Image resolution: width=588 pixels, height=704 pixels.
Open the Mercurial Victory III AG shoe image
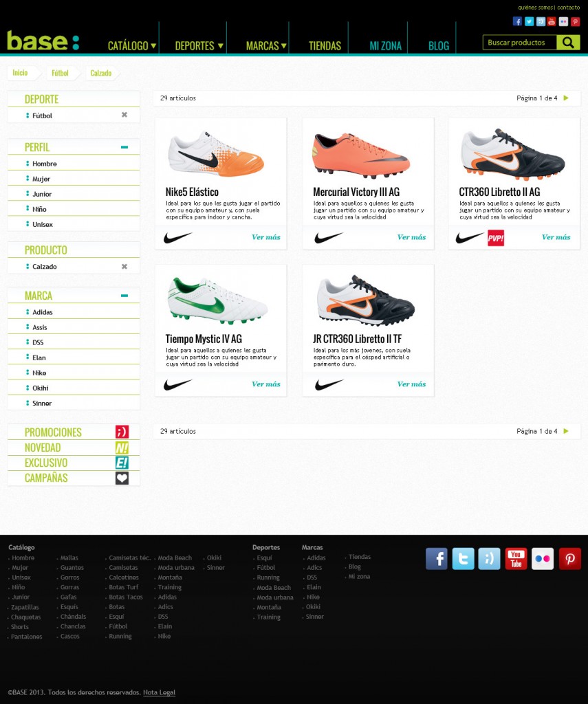[362, 155]
